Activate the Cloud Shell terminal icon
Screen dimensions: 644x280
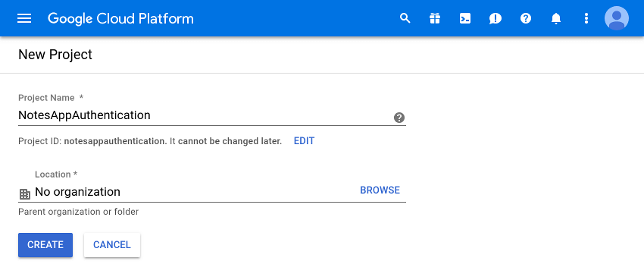click(465, 18)
